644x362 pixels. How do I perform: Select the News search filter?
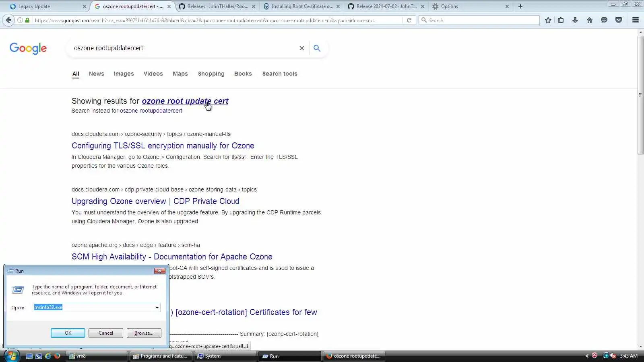point(97,74)
